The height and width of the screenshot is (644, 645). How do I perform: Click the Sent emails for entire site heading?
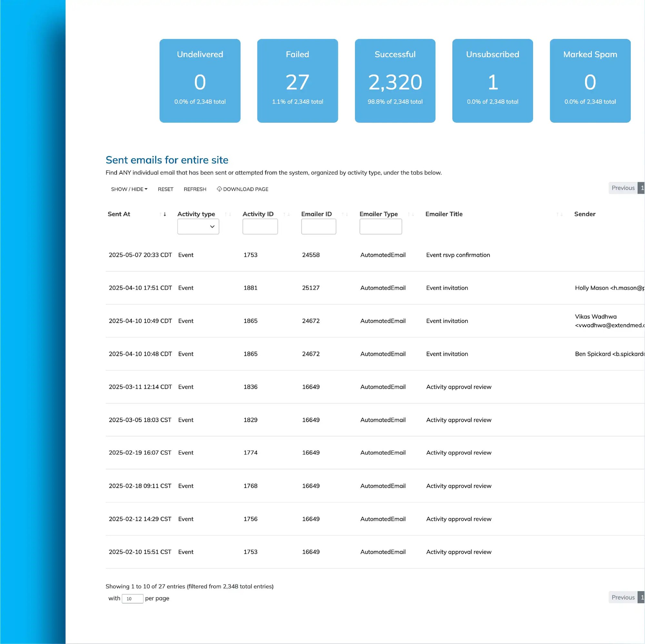coord(167,160)
